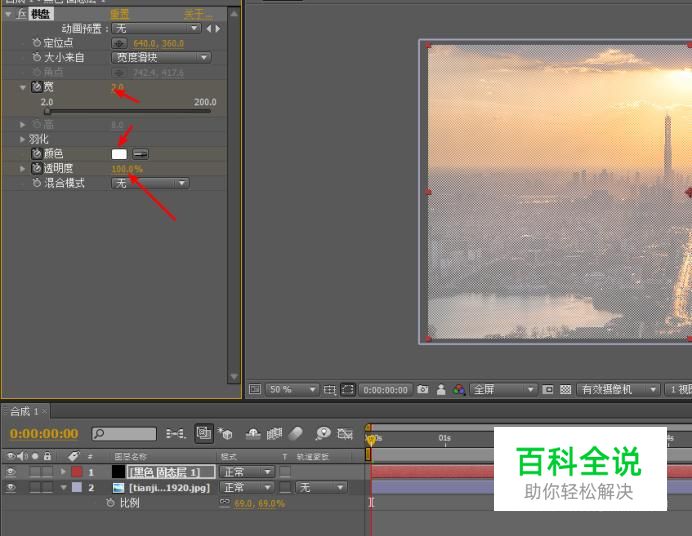The image size is (692, 536).
Task: Click the red label color of layer 1
Action: click(x=77, y=472)
